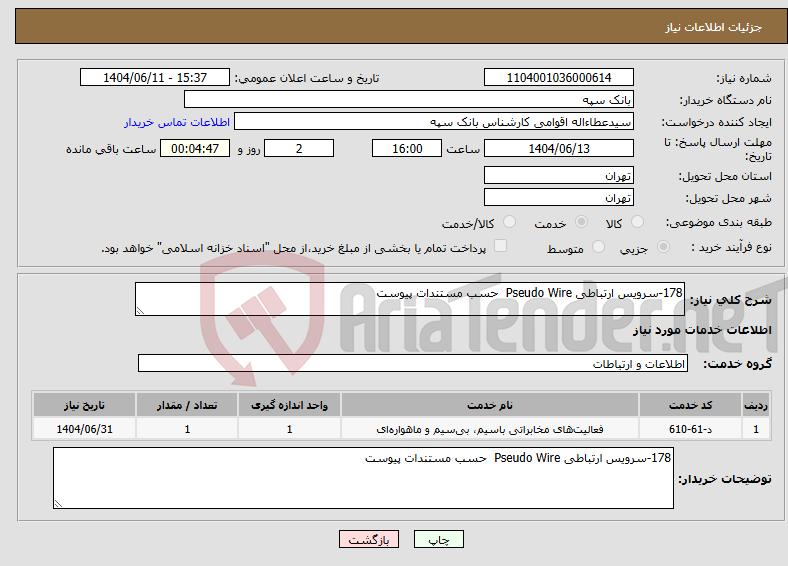
Task: Click the نوع فرآیند خرید label
Action: pos(731,247)
